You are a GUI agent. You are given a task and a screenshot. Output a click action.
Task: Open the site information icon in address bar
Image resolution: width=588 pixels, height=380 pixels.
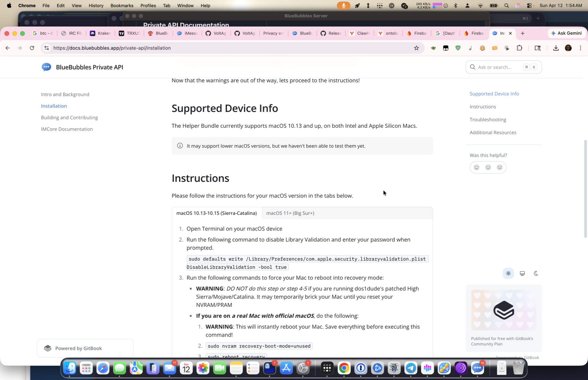[x=46, y=48]
